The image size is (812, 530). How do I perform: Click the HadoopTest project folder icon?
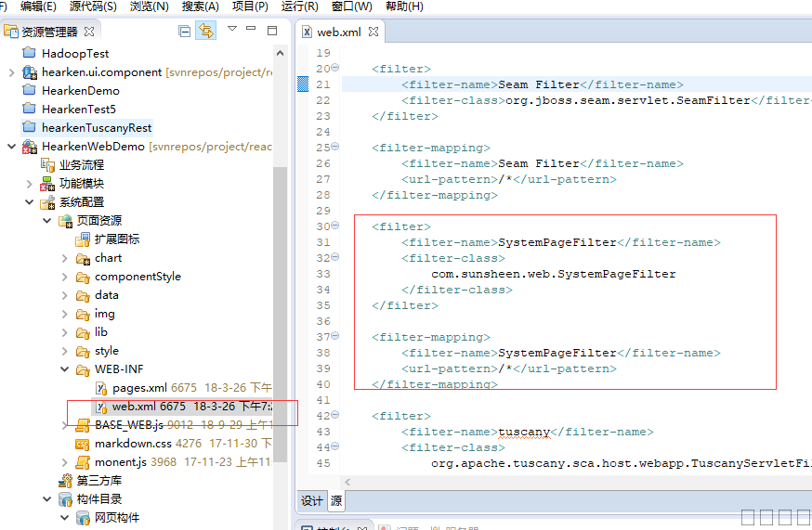click(x=28, y=54)
